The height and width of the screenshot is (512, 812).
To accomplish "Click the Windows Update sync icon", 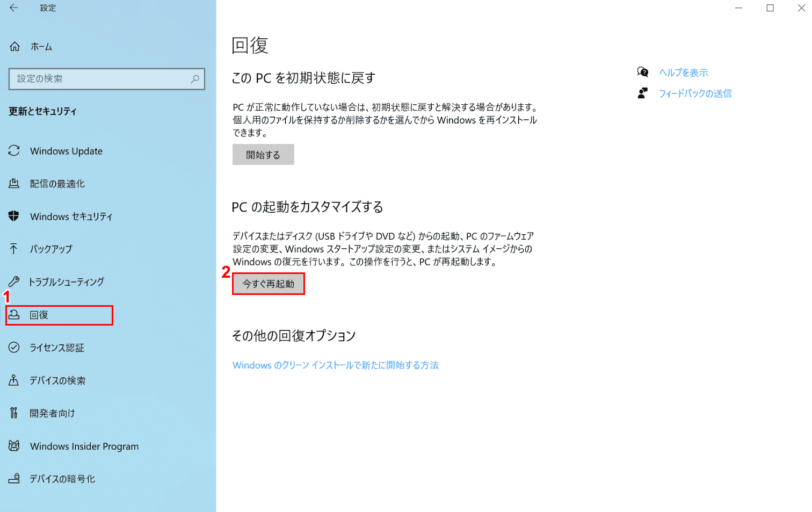I will click(x=14, y=151).
